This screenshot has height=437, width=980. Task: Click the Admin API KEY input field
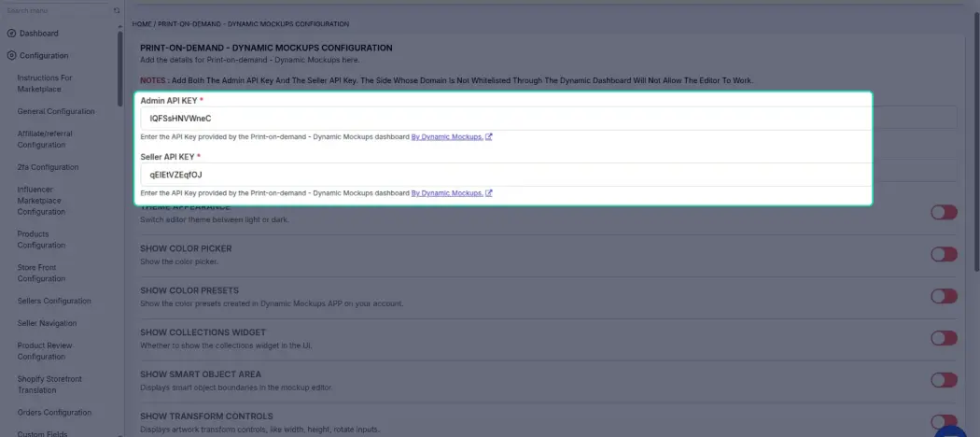[x=503, y=119]
